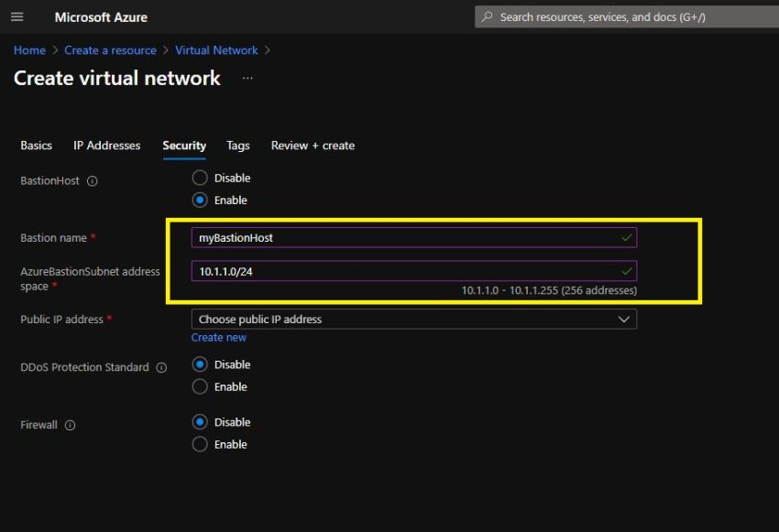Enable the BastionHost option
Viewport: 779px width, 532px height.
[200, 200]
